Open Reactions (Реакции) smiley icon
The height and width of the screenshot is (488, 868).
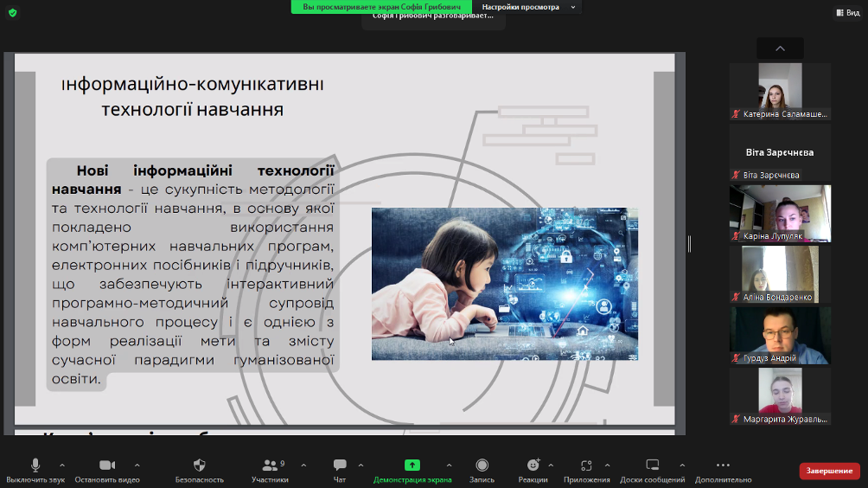[x=533, y=466]
